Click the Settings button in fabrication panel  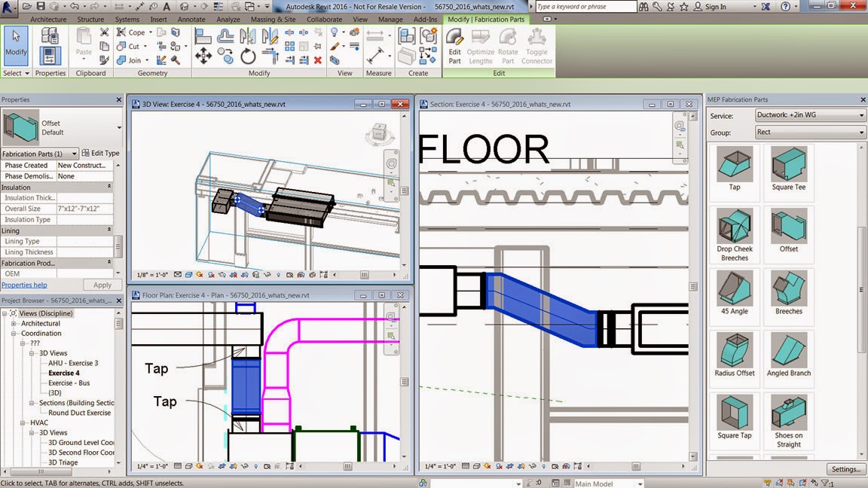(x=844, y=468)
